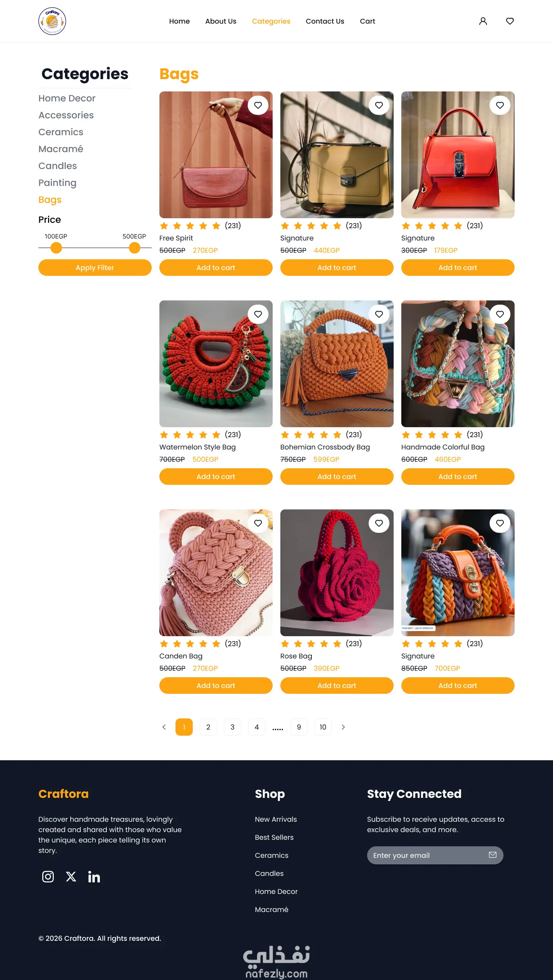Favorite the Handmade Colorful Bag
The height and width of the screenshot is (980, 553).
coord(500,314)
